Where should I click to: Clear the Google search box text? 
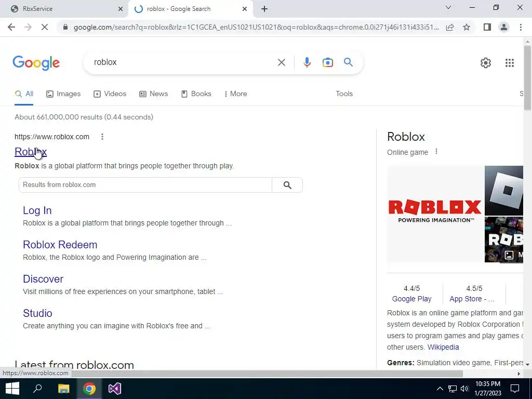coord(281,62)
